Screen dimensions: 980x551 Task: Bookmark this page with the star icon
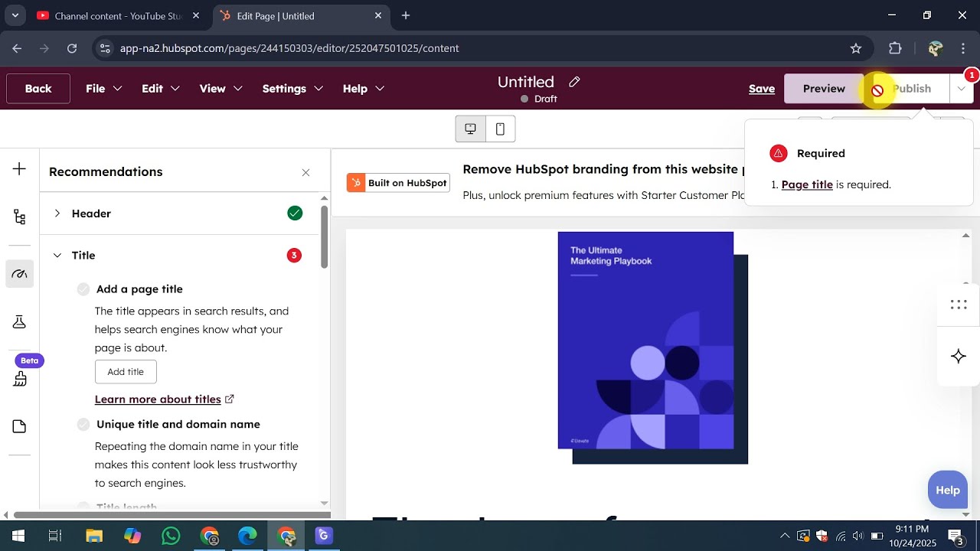coord(856,48)
